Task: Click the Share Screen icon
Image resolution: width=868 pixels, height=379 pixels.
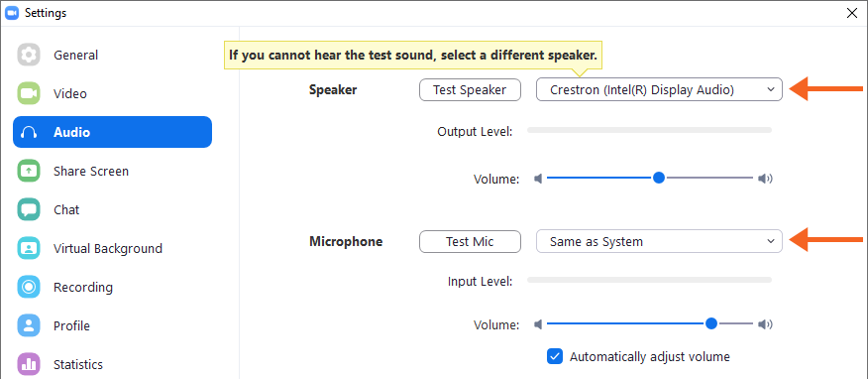Action: (x=29, y=171)
